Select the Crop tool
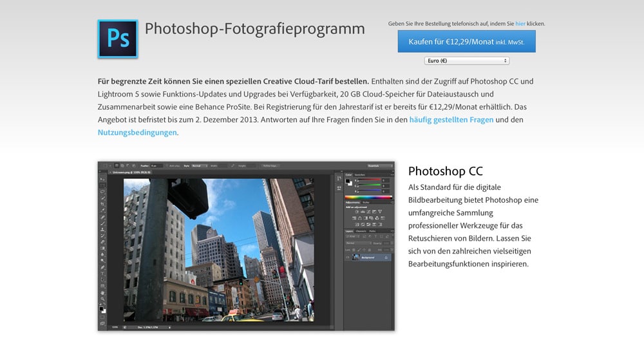644x345 pixels. (x=102, y=204)
